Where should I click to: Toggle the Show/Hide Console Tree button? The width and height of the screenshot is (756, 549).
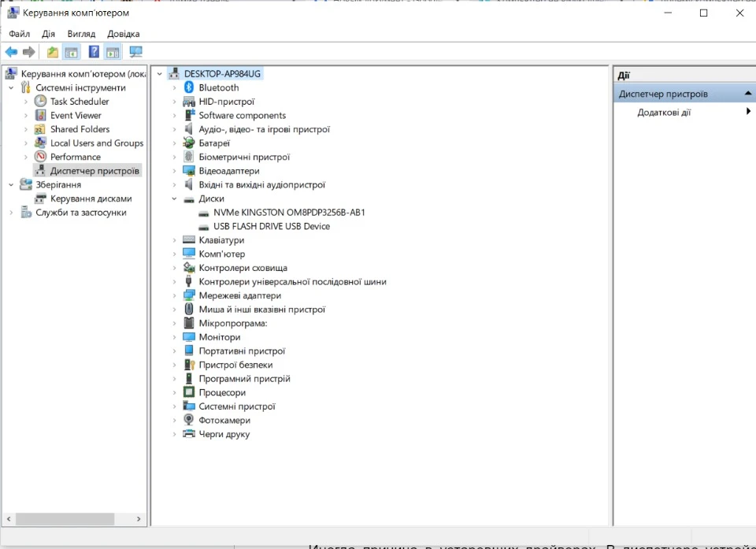coord(72,52)
